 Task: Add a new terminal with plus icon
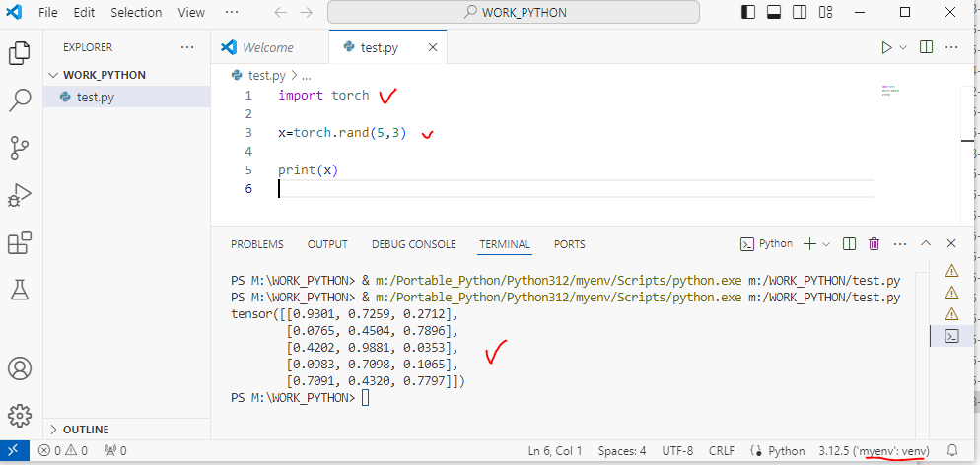pos(809,244)
